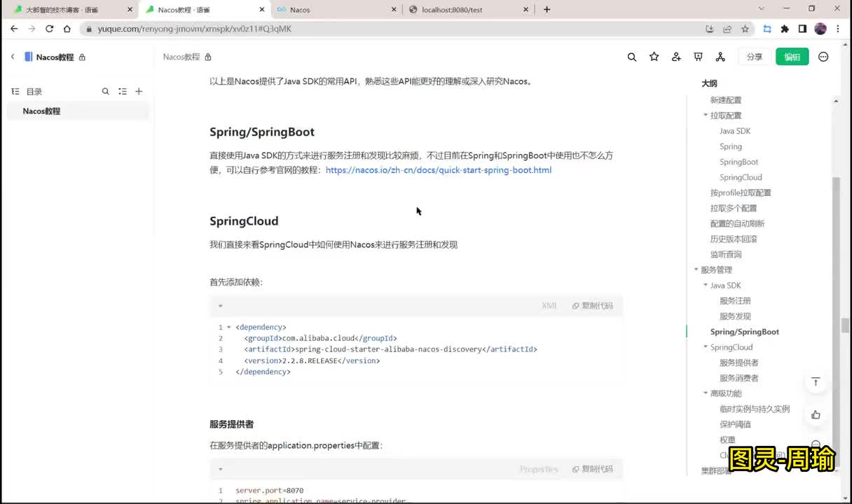This screenshot has height=504, width=852.
Task: Open the browser extensions puzzle icon
Action: pyautogui.click(x=785, y=29)
